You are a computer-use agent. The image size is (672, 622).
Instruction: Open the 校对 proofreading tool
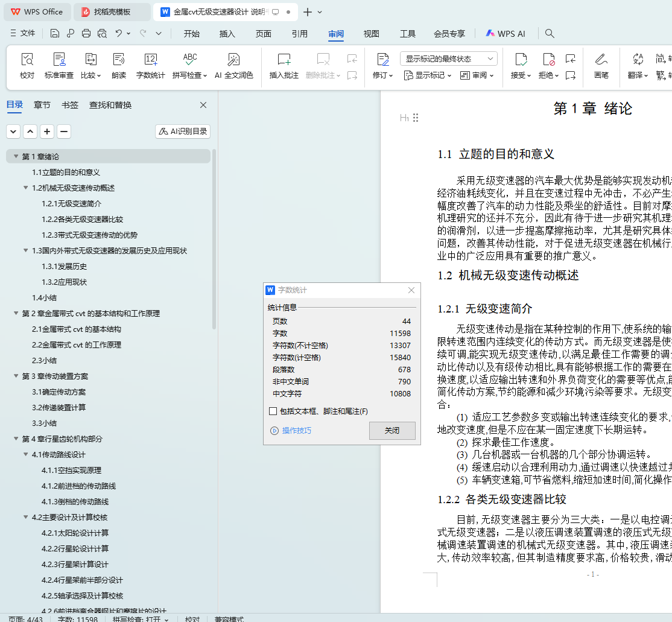(27, 66)
